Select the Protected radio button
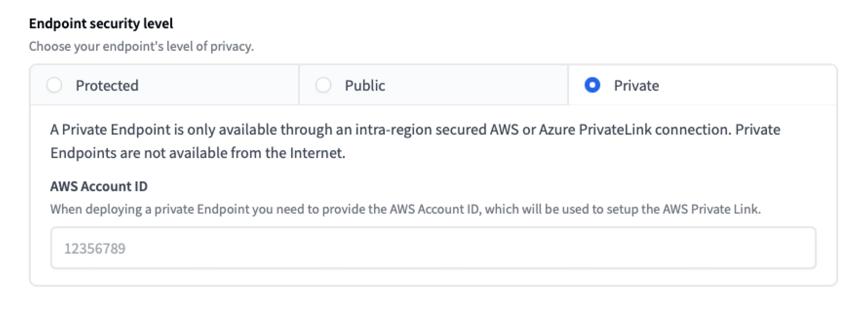 [54, 85]
